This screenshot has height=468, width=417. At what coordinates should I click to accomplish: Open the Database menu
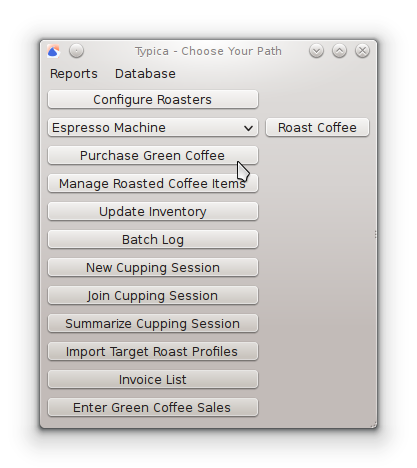(145, 74)
